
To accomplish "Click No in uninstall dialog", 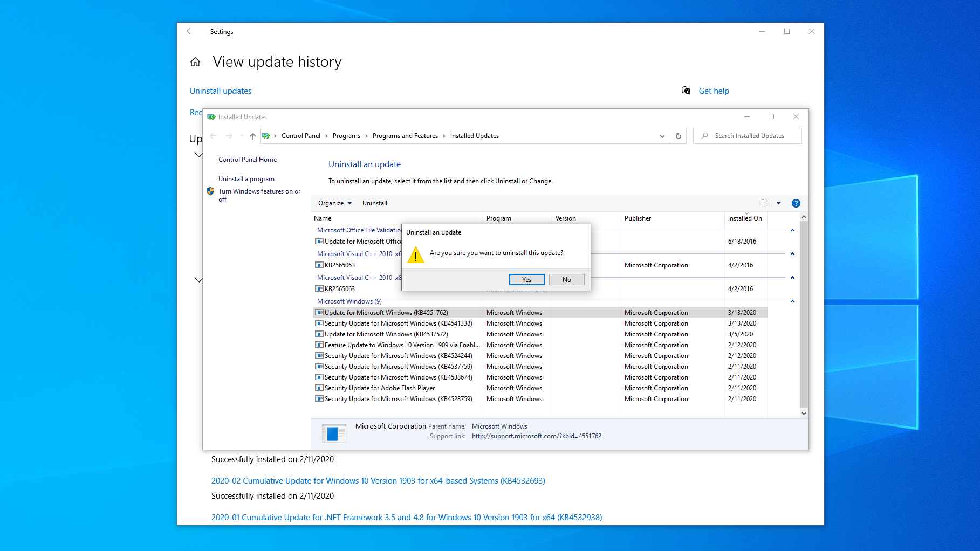I will pos(566,279).
